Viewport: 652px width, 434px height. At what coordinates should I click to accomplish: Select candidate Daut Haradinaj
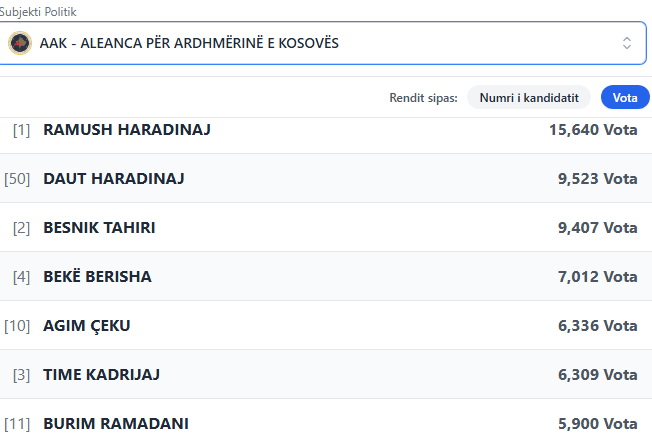(114, 179)
